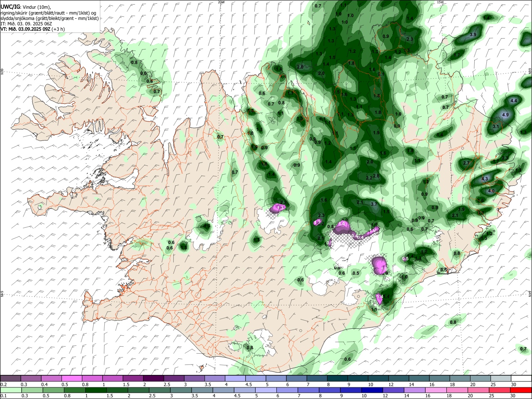Select the orchid snow swatch labeled 0.4

tap(52, 379)
